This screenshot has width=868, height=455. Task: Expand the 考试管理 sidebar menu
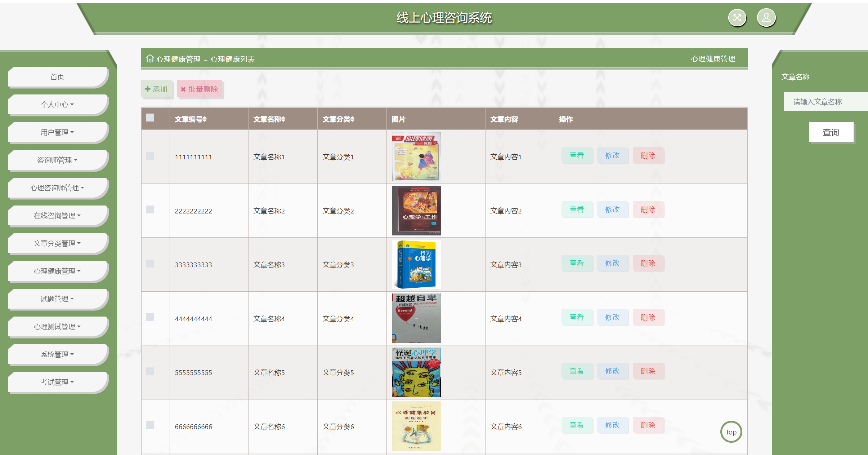(57, 382)
